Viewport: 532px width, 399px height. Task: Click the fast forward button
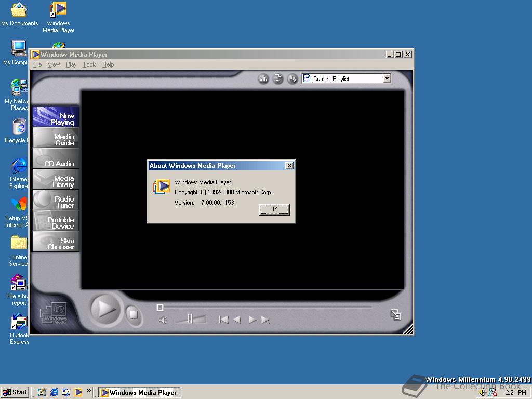pyautogui.click(x=252, y=320)
